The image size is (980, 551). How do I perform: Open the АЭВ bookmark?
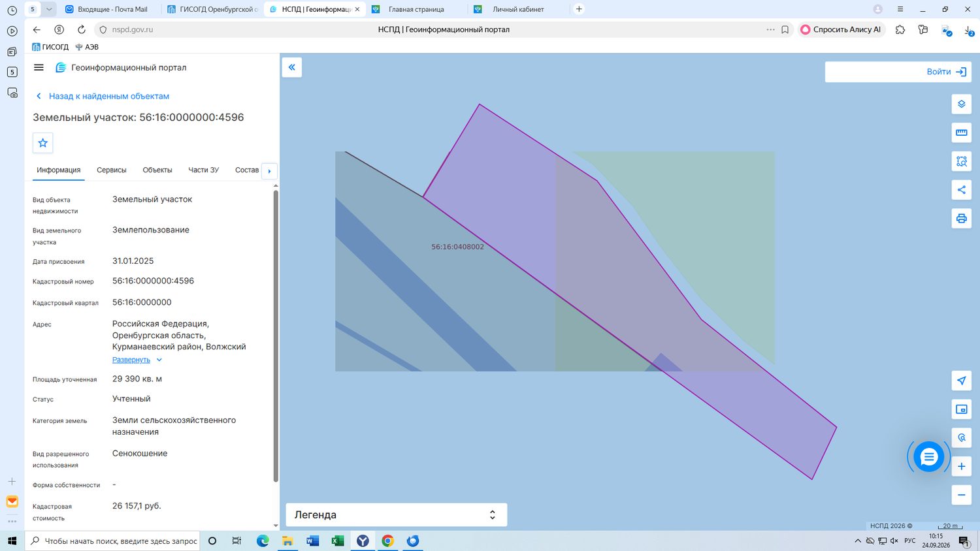click(x=87, y=47)
